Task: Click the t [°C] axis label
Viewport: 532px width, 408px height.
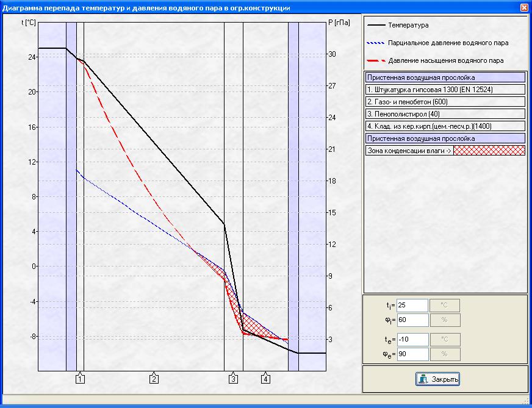Action: (x=29, y=23)
